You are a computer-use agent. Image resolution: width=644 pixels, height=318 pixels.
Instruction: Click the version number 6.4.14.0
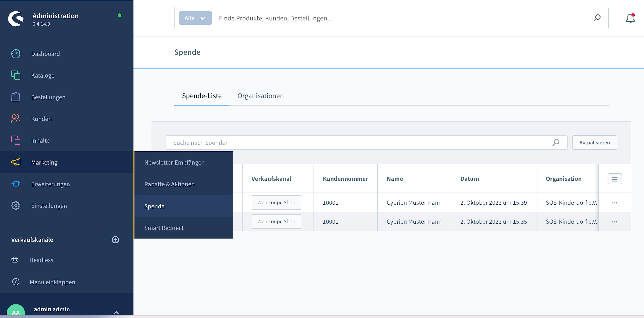coord(41,24)
